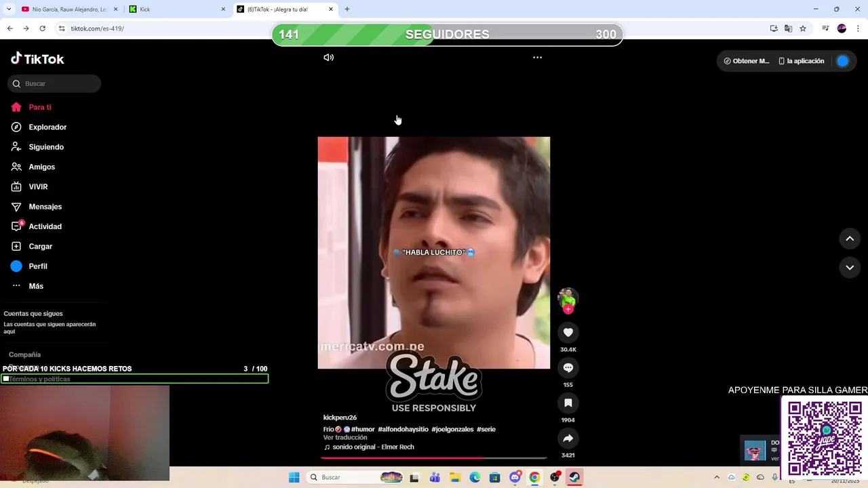
Task: Share the video with the arrow icon
Action: (568, 438)
